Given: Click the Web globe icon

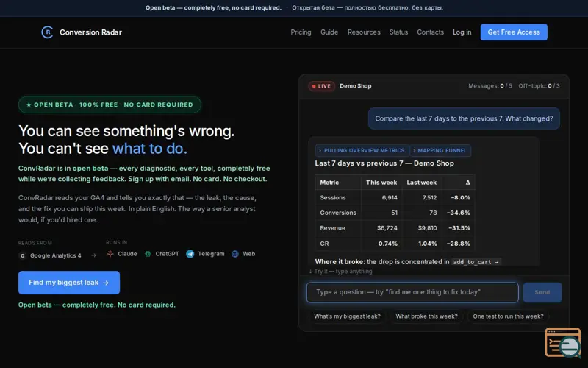Looking at the screenshot, I should point(235,254).
